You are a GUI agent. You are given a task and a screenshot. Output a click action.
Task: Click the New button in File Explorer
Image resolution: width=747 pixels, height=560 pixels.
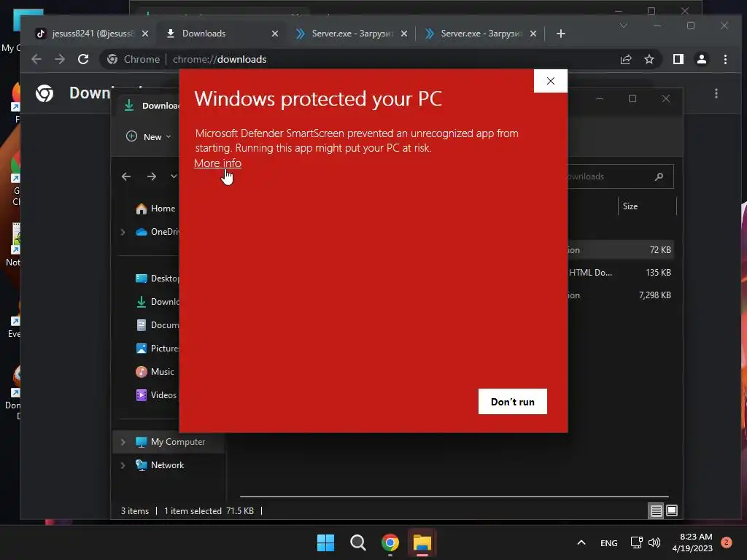[148, 136]
